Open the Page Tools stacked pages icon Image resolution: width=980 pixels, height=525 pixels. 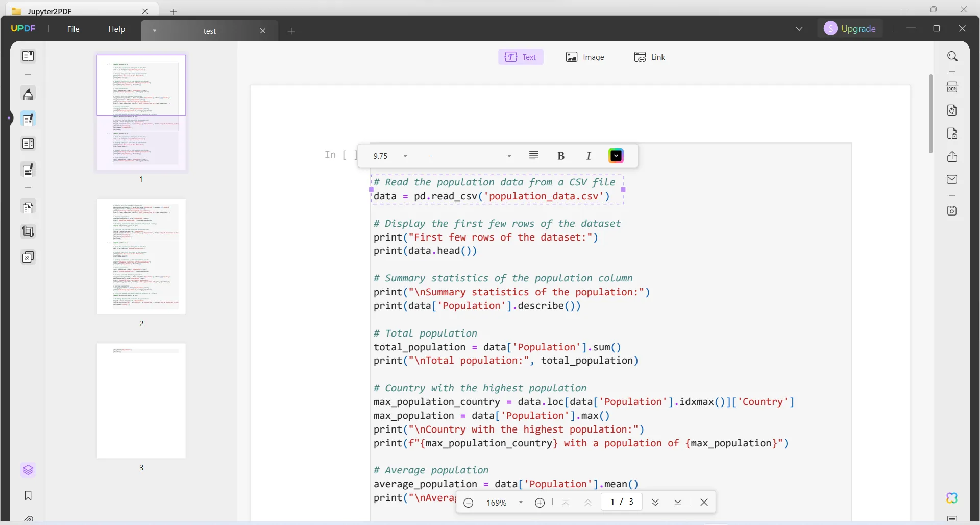coord(28,257)
